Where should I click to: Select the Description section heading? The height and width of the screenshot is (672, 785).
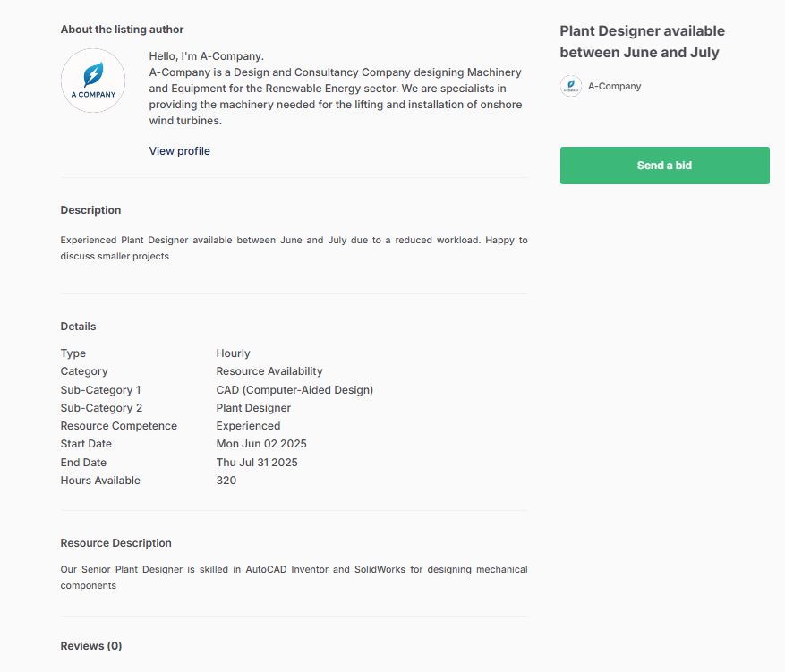[x=90, y=210]
